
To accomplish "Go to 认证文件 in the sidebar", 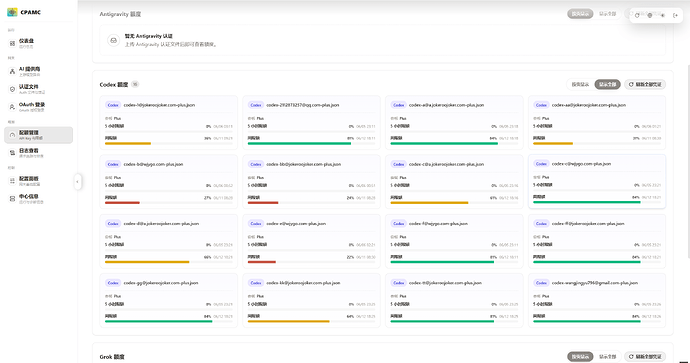I will tap(39, 89).
